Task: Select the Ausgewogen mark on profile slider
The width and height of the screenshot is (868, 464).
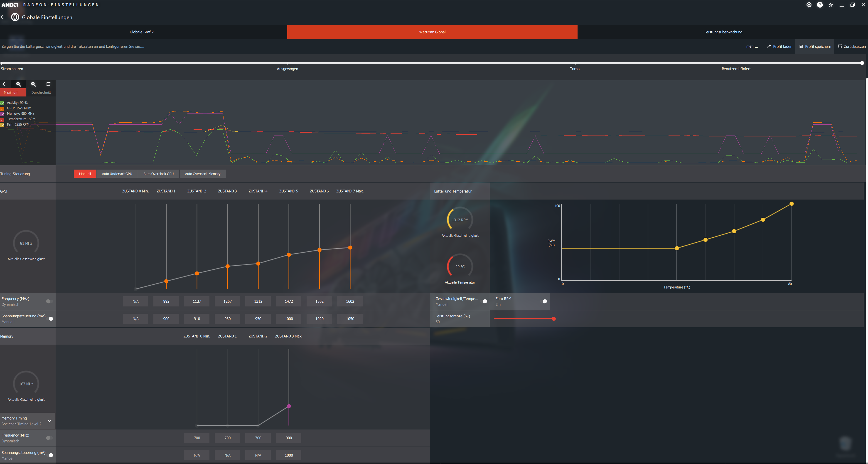Action: point(288,63)
